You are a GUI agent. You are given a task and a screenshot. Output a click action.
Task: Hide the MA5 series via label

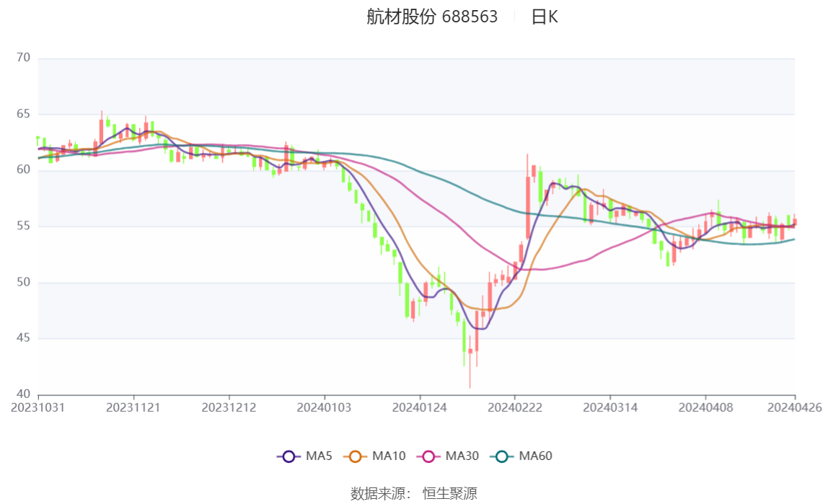[319, 456]
